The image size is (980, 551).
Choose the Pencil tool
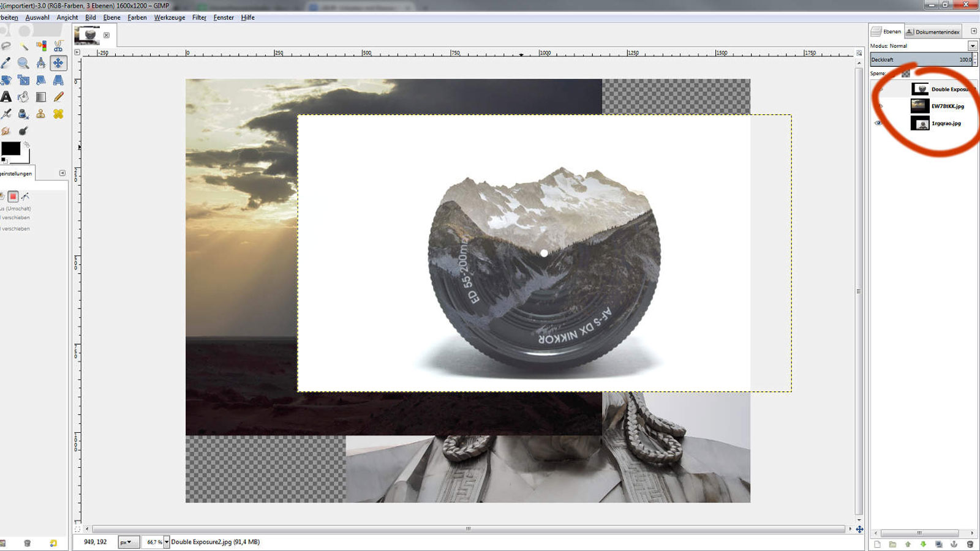[58, 96]
